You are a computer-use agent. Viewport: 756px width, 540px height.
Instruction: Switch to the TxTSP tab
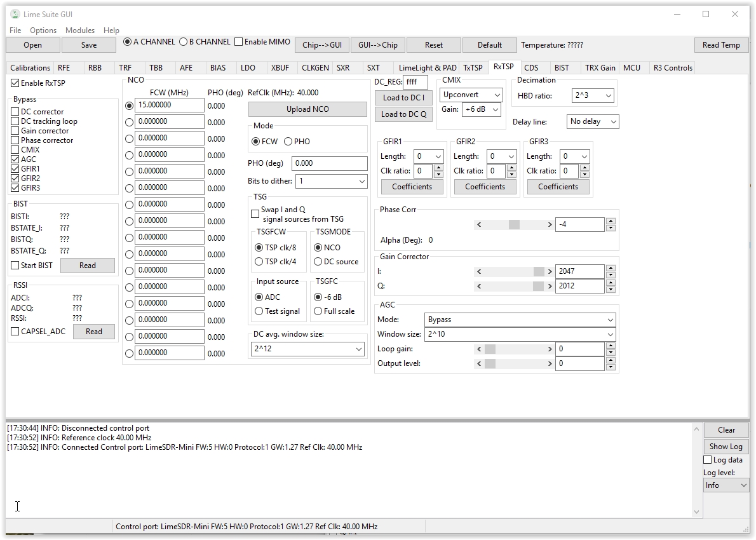click(473, 68)
